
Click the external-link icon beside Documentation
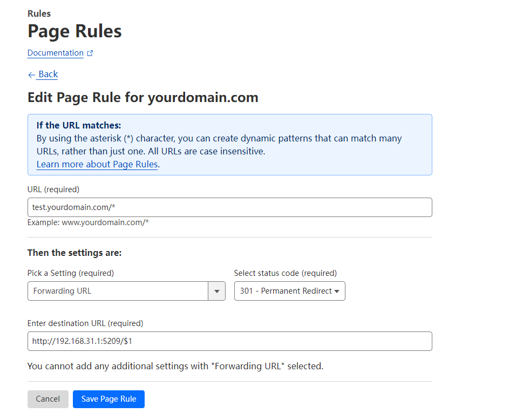point(90,53)
